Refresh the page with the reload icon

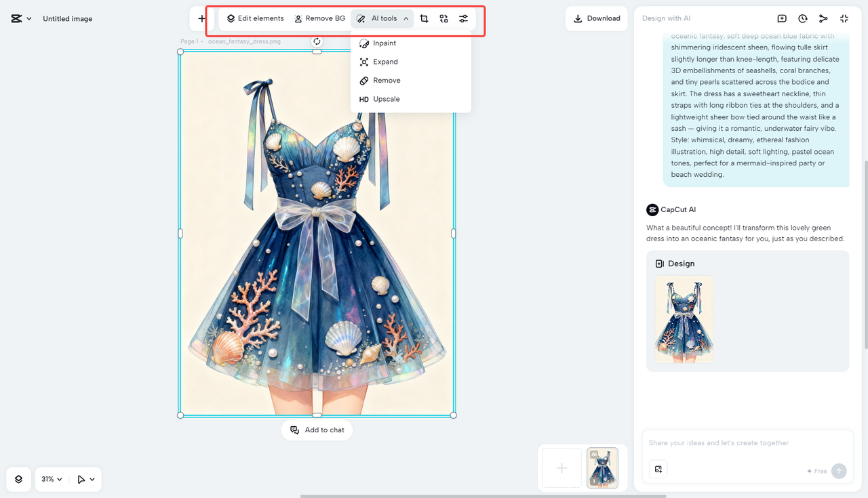(x=316, y=41)
